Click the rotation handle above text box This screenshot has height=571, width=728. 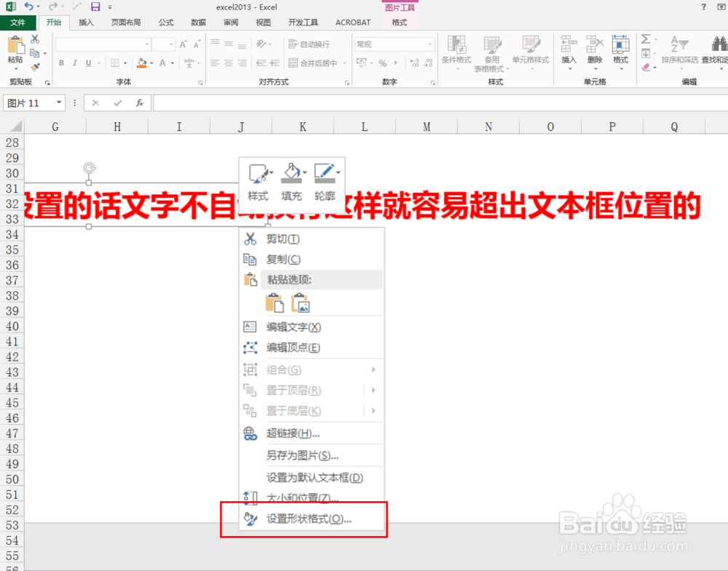pos(89,167)
